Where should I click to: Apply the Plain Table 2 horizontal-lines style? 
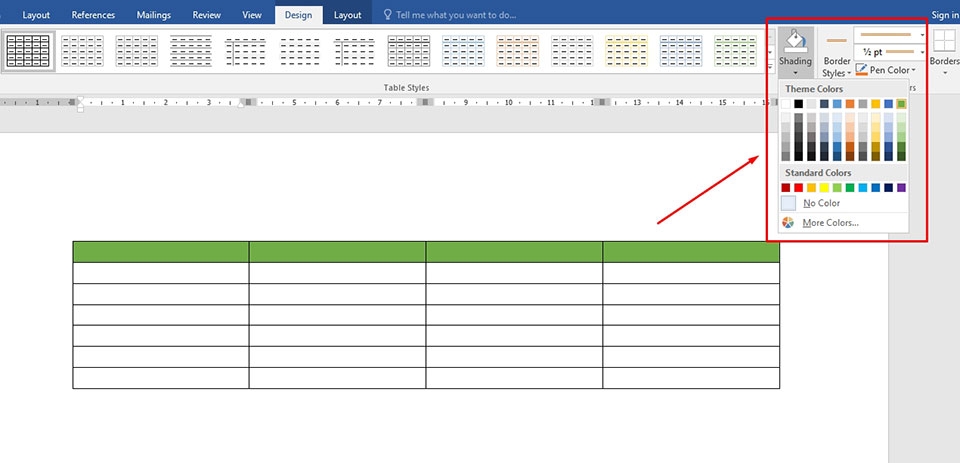pyautogui.click(x=191, y=51)
